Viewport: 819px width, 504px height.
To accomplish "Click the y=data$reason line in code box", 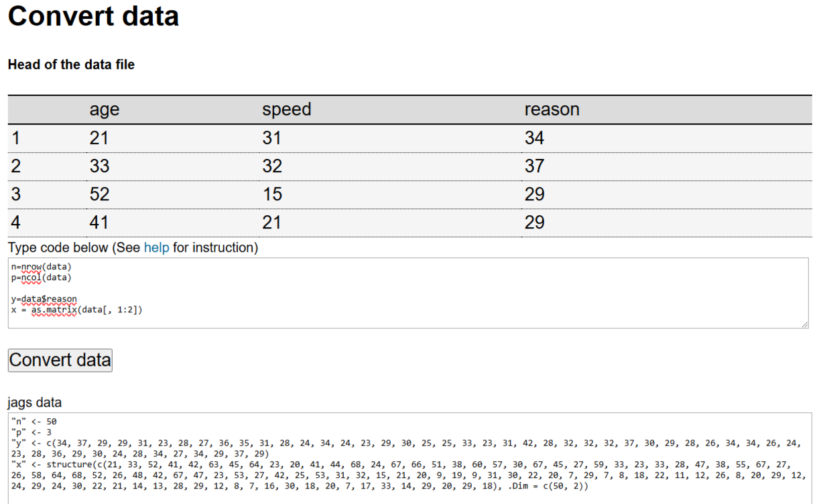I will pyautogui.click(x=44, y=299).
